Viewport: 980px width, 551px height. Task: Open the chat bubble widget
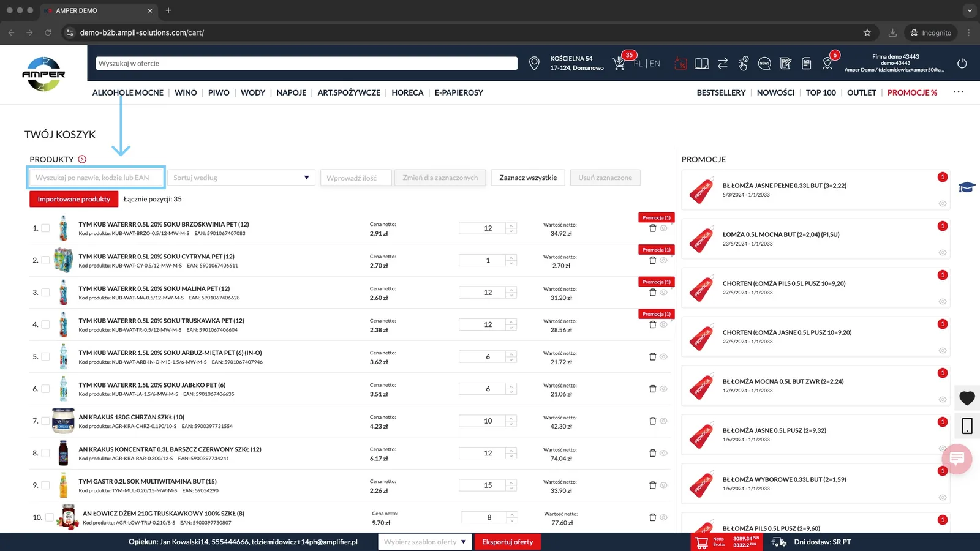pyautogui.click(x=957, y=459)
